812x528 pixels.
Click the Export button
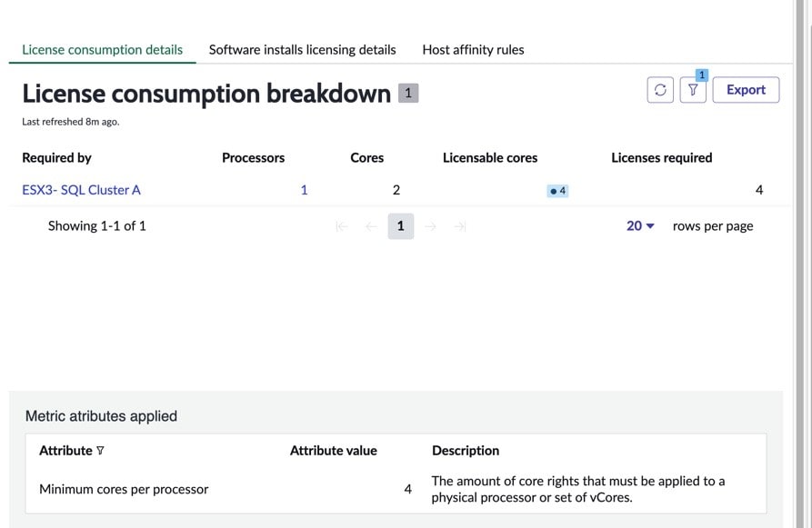(746, 89)
